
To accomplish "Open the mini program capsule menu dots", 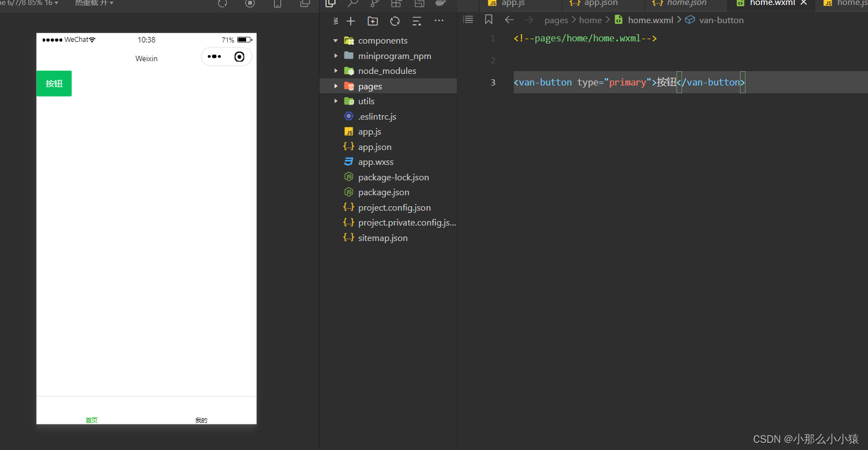I will pyautogui.click(x=214, y=57).
